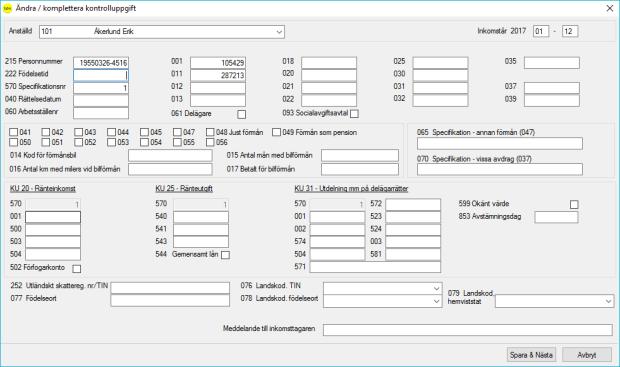Click KU 25 Ränteutgift field 540
This screenshot has height=367, width=620.
(201, 217)
